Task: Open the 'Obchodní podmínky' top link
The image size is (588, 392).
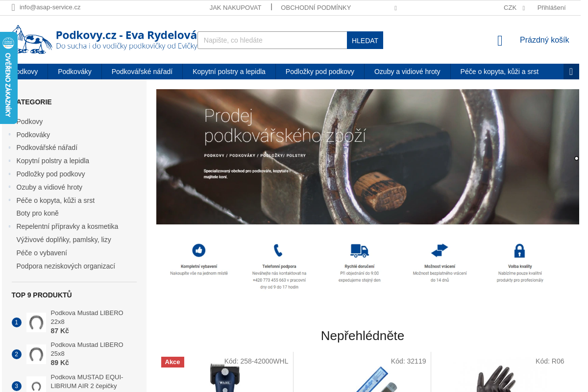Action: [x=316, y=8]
